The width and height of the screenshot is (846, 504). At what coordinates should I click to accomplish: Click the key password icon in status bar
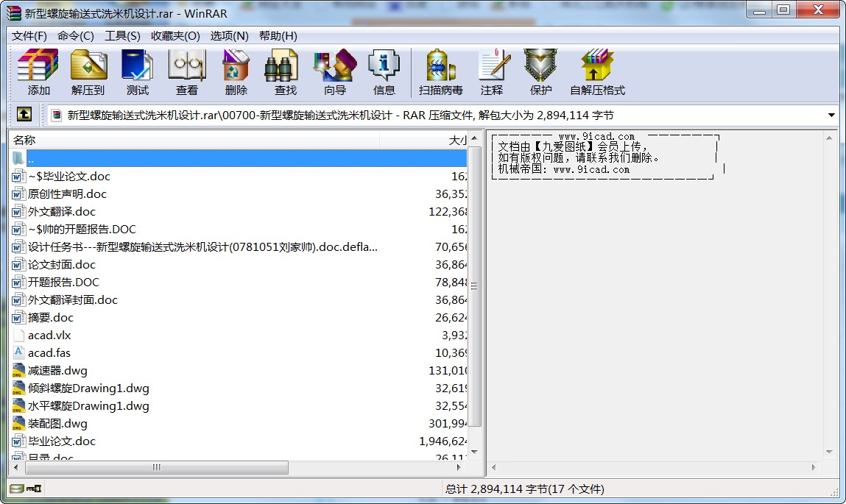tap(34, 489)
